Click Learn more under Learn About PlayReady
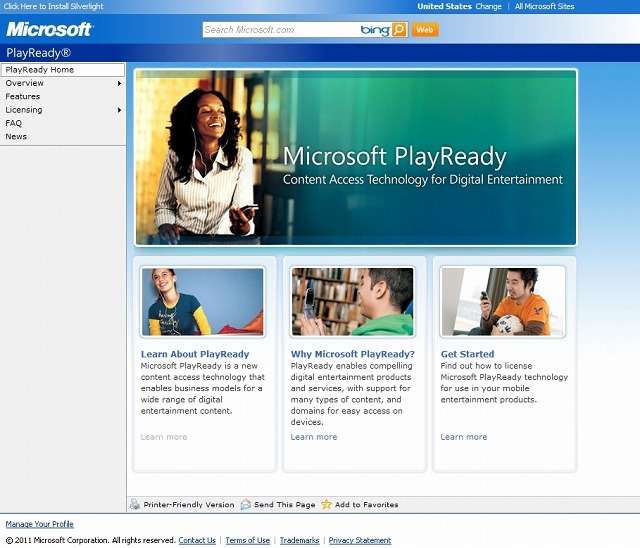Image resolution: width=640 pixels, height=548 pixels. [x=164, y=437]
